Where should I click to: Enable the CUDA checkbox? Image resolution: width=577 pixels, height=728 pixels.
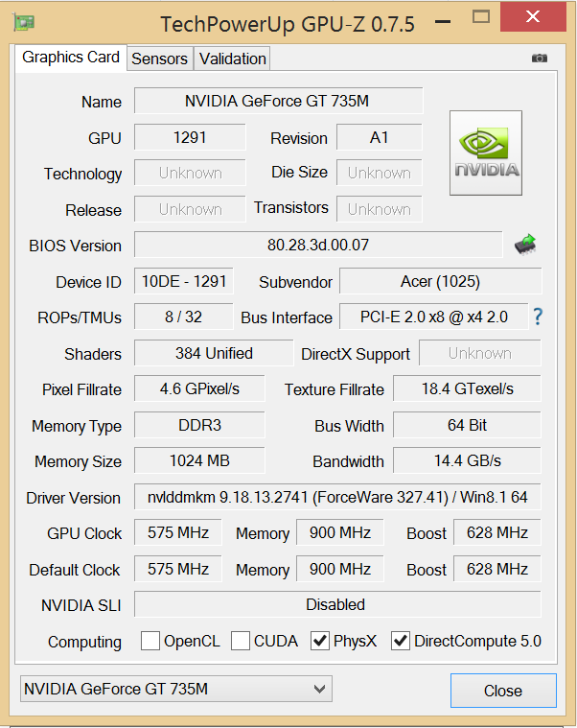pyautogui.click(x=241, y=641)
